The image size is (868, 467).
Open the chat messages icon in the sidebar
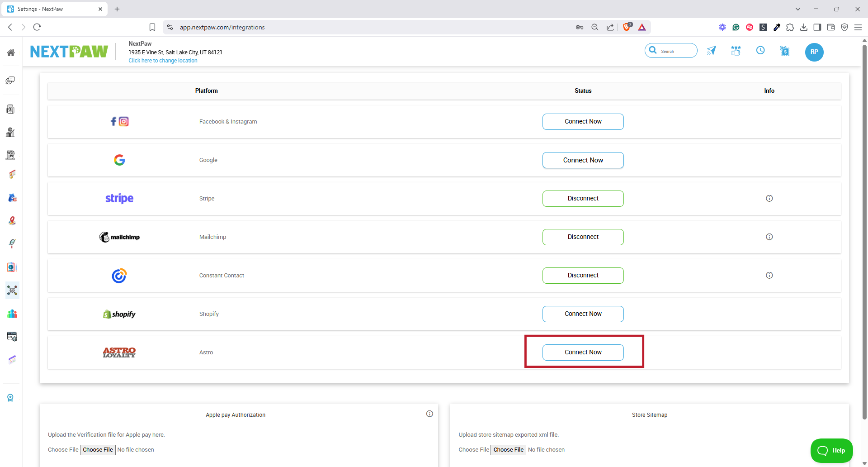pyautogui.click(x=10, y=81)
